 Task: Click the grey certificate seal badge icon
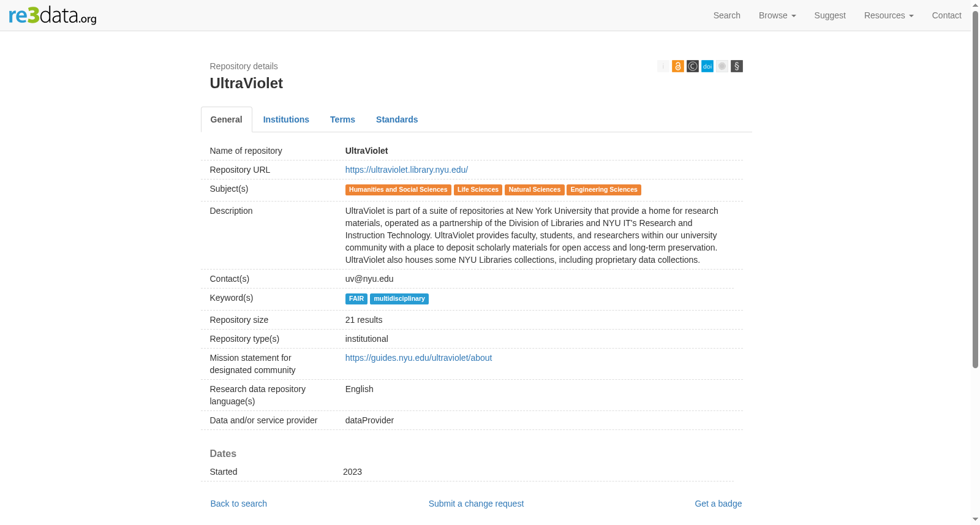point(722,66)
